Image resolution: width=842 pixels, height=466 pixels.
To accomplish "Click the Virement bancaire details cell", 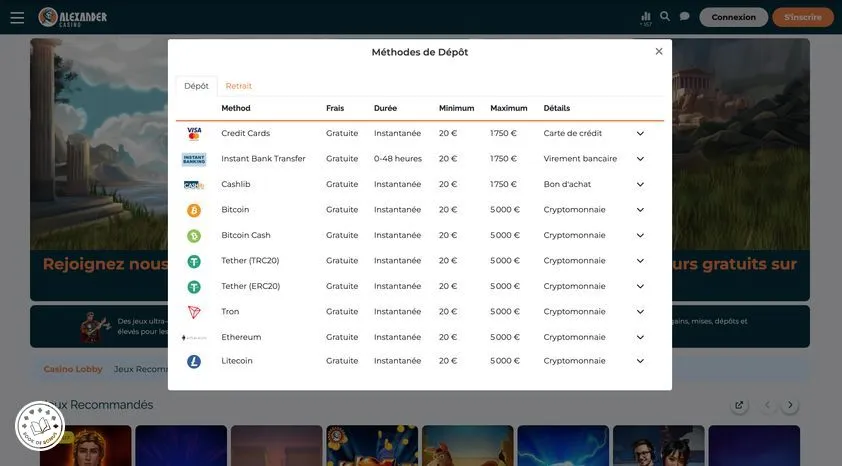I will pyautogui.click(x=580, y=159).
